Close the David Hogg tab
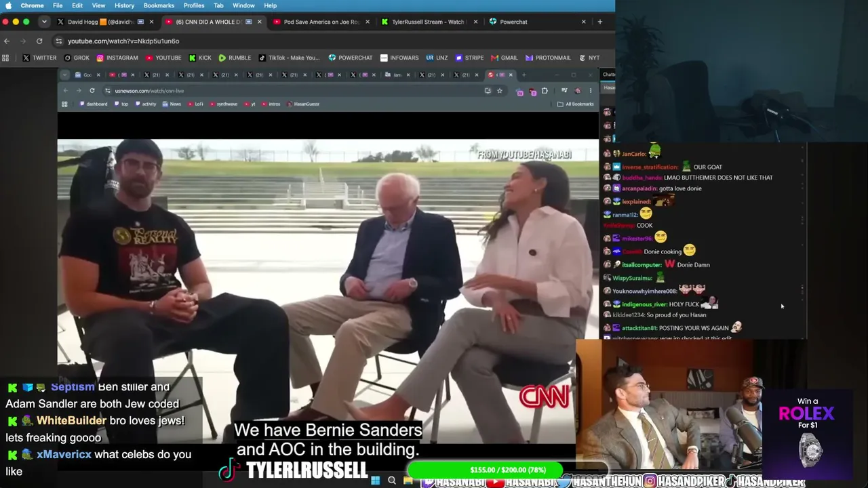Viewport: 868px width, 488px height. click(x=151, y=22)
